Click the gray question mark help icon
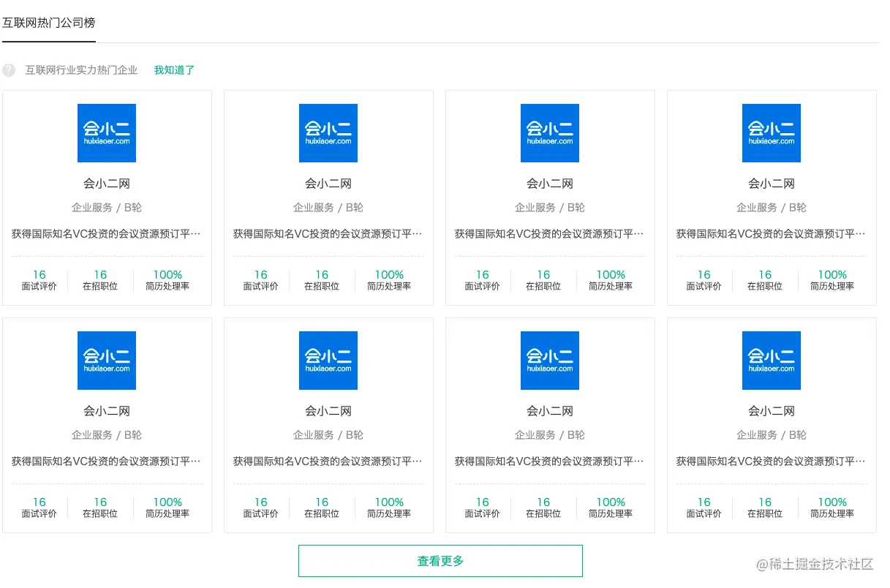Viewport: 890px width, 588px height. pos(9,70)
